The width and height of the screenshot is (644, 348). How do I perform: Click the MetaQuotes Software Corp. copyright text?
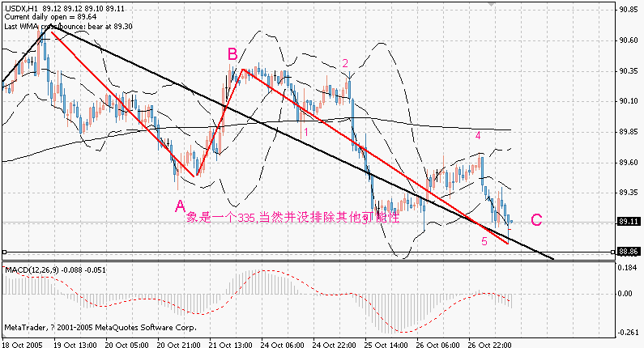[100, 328]
